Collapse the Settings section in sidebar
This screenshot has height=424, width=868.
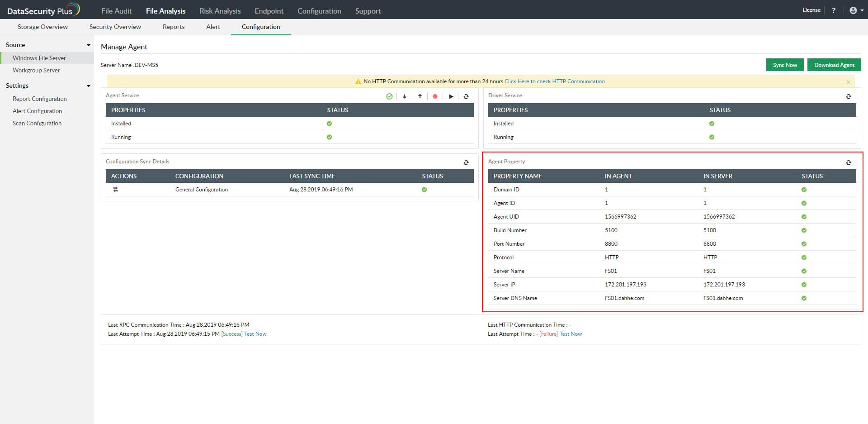coord(89,86)
